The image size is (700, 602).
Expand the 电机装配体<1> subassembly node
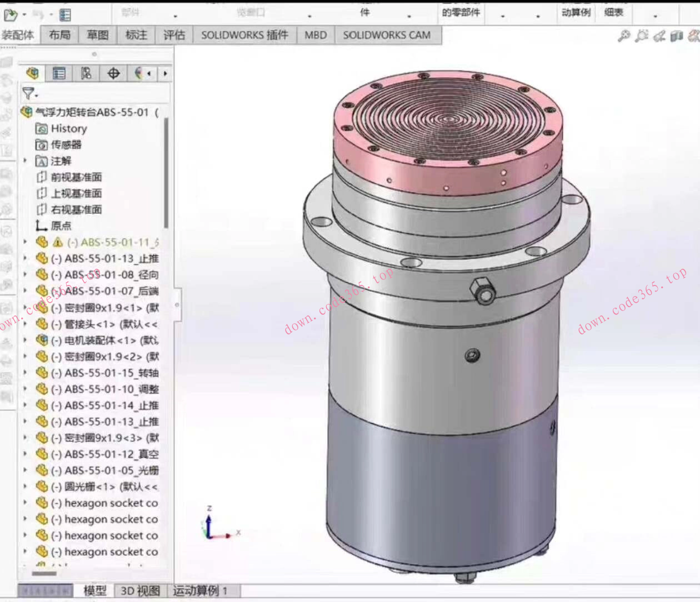pyautogui.click(x=25, y=340)
